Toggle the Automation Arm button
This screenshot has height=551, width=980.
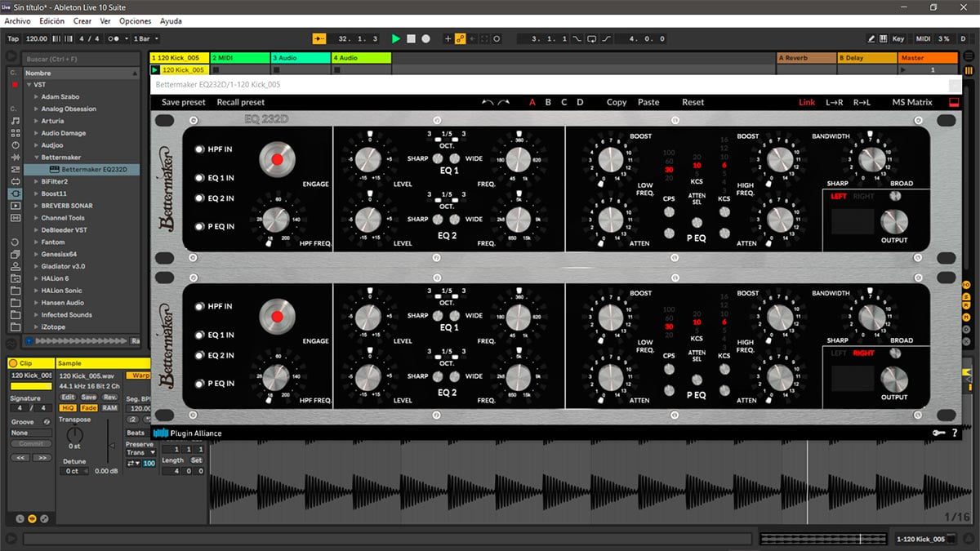(x=460, y=38)
